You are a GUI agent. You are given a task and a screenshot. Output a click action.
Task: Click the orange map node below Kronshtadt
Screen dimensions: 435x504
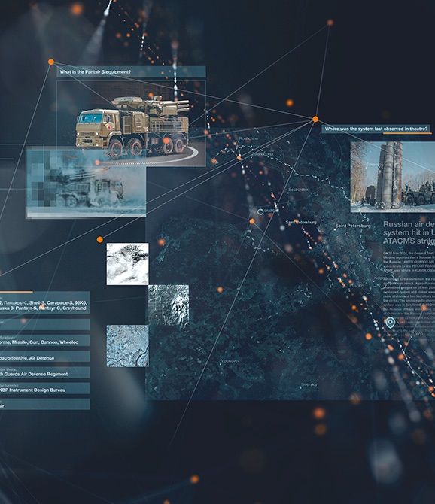click(252, 221)
